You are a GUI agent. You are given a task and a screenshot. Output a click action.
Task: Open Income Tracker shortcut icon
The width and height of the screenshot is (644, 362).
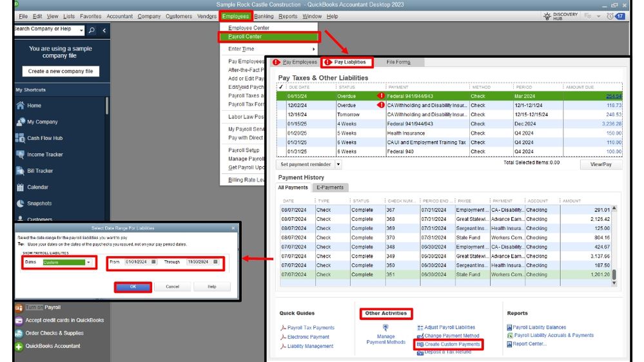pos(20,155)
